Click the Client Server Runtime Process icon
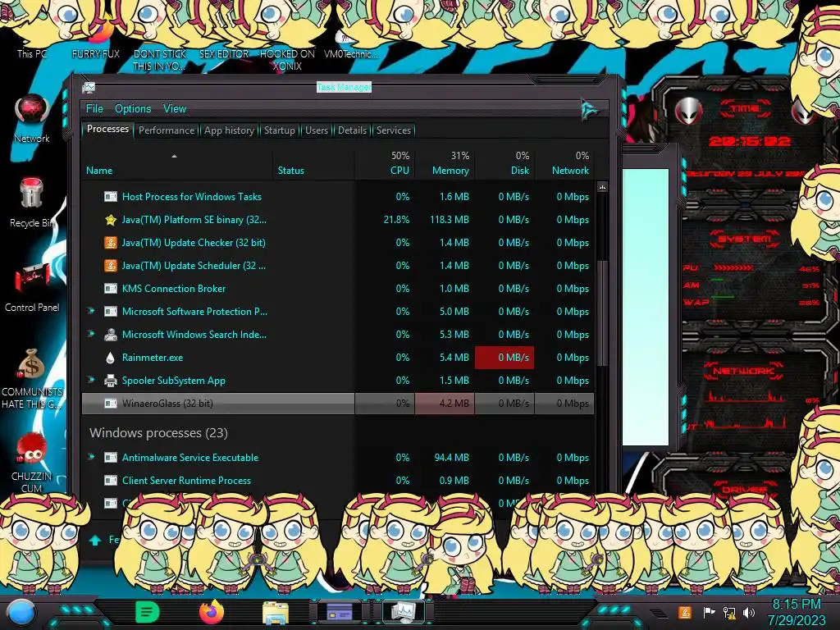 (111, 481)
